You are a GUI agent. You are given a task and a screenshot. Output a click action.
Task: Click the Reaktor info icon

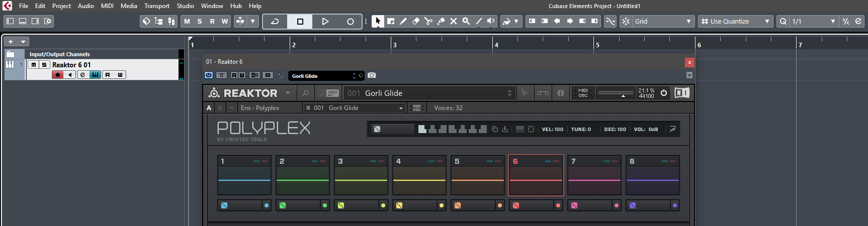click(x=561, y=93)
